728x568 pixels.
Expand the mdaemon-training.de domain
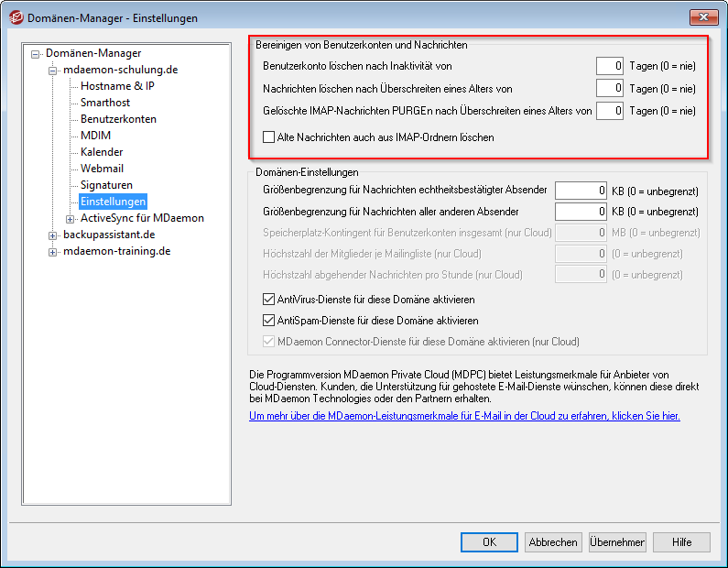point(53,251)
